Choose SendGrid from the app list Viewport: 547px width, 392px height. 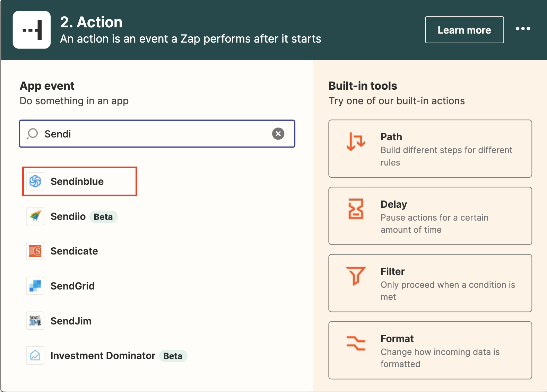tap(72, 286)
